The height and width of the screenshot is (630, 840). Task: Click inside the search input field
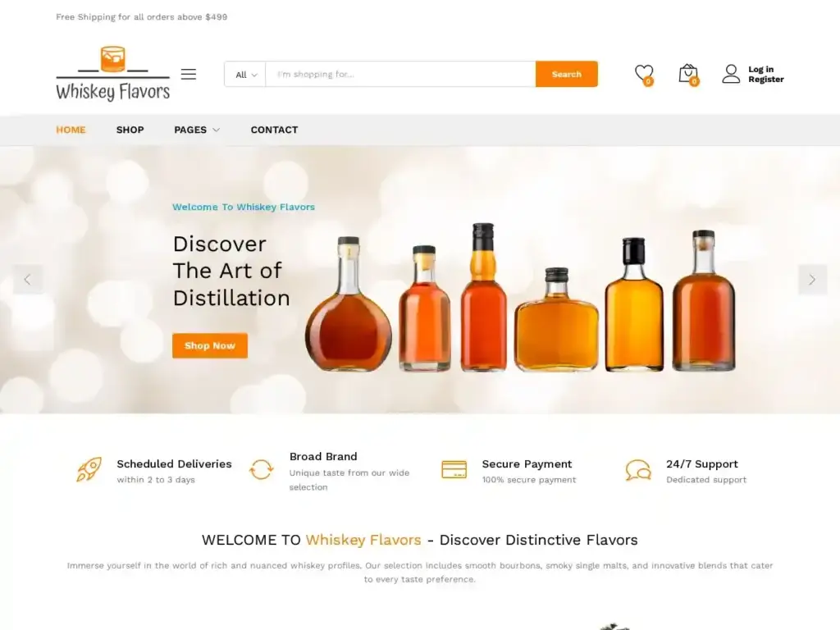coord(394,74)
